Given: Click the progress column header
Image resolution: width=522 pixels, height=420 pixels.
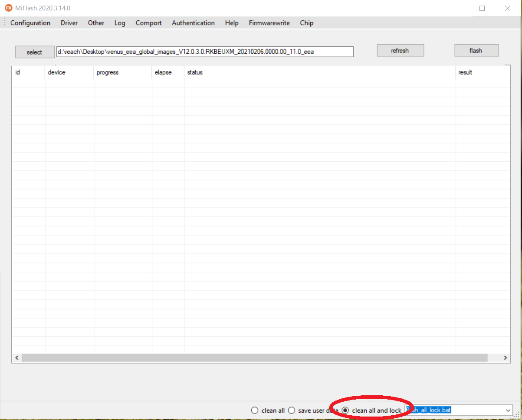Looking at the screenshot, I should 123,72.
